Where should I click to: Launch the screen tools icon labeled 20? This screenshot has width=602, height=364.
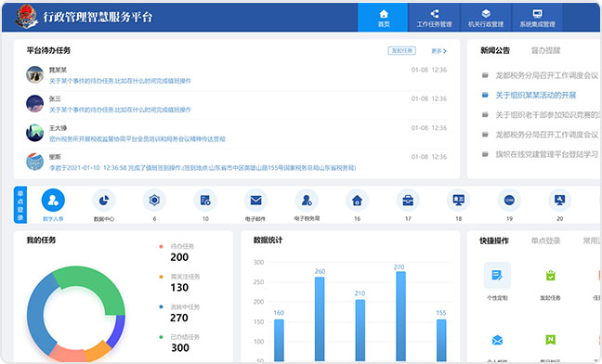click(x=560, y=201)
